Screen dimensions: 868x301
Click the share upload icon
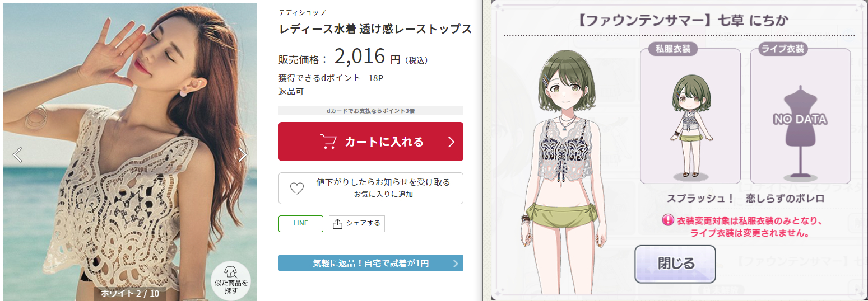(x=337, y=223)
